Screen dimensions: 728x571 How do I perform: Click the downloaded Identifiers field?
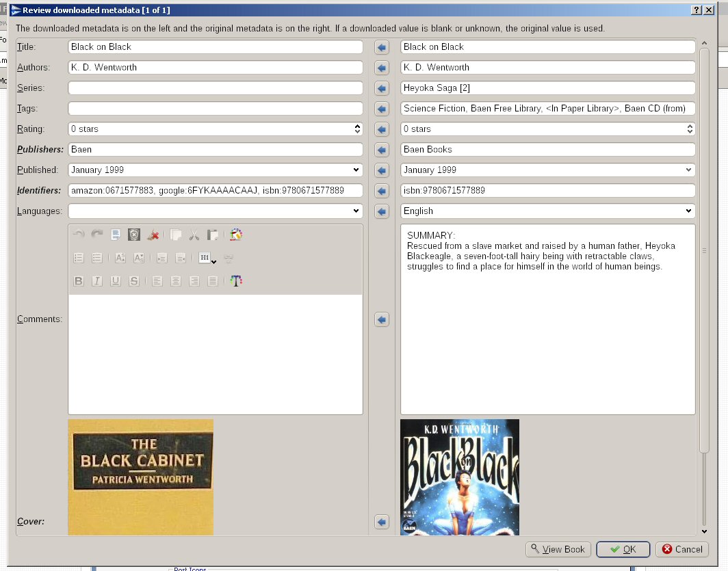point(216,190)
